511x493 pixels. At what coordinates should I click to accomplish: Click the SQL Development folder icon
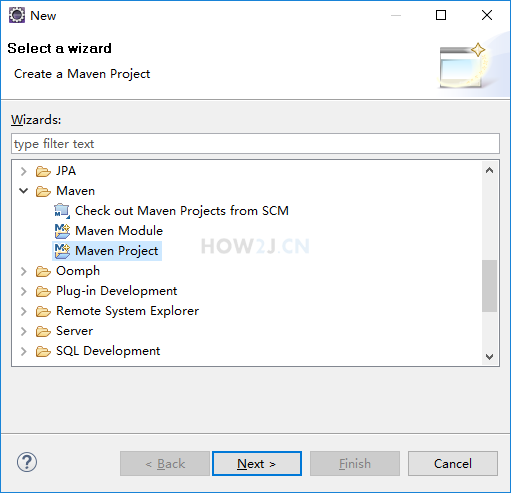43,351
